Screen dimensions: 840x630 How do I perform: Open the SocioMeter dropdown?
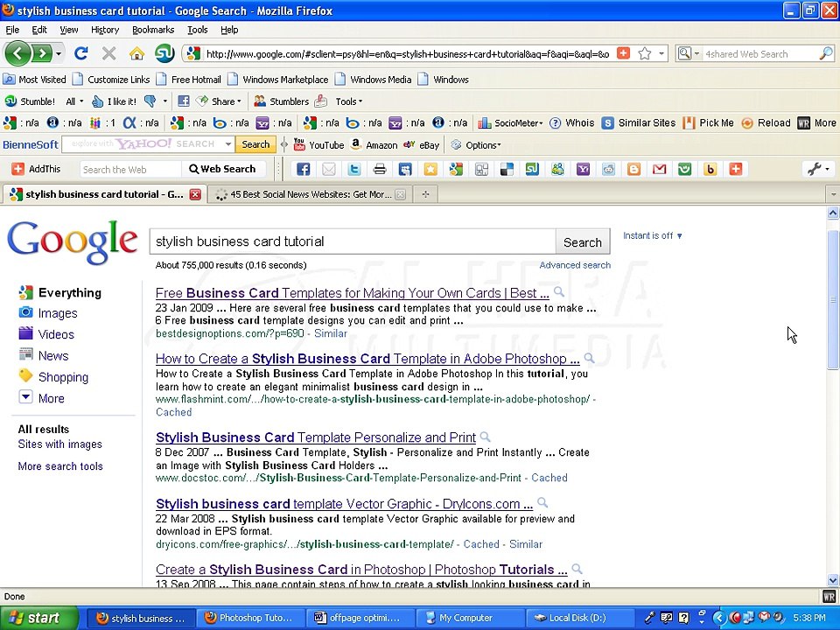[510, 122]
